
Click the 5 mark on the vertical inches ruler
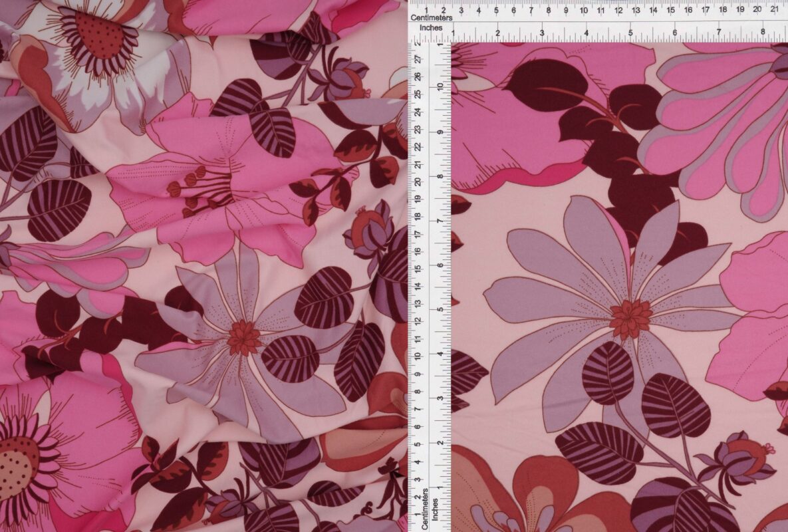click(x=440, y=309)
